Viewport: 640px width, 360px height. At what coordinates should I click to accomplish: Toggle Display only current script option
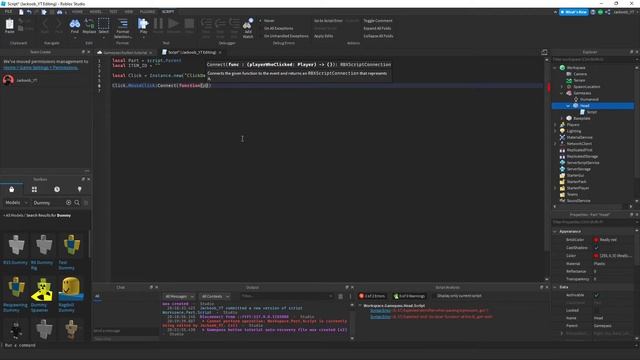coord(459,296)
